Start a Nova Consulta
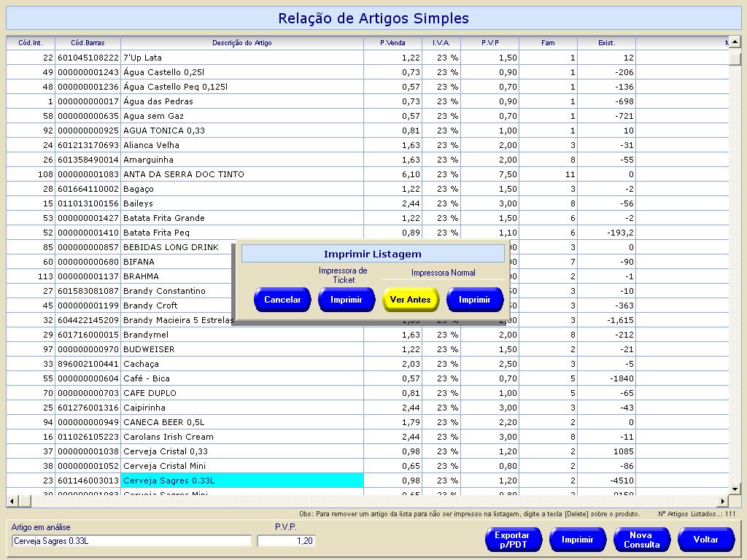This screenshot has width=747, height=560. point(641,540)
